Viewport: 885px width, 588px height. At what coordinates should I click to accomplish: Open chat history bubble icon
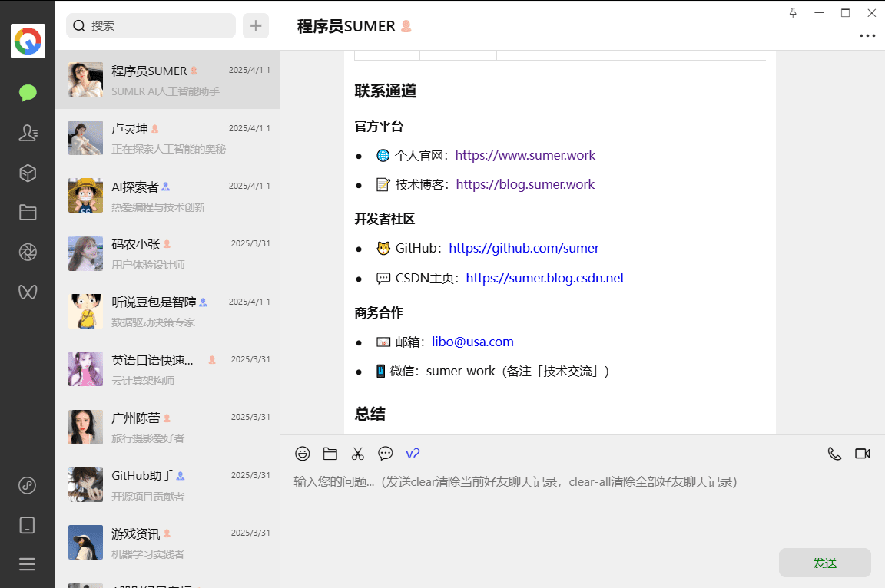coord(386,453)
